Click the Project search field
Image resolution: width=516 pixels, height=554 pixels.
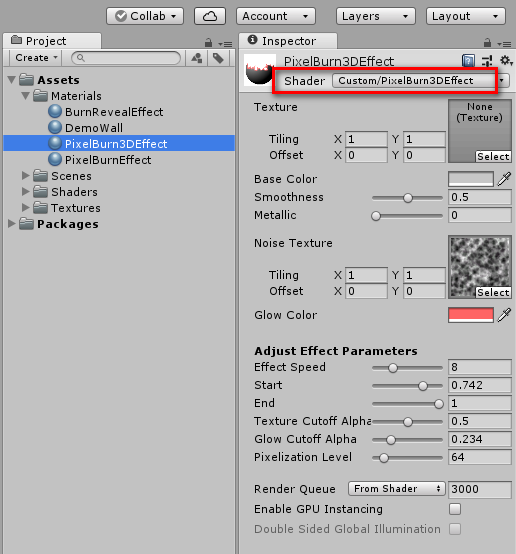tap(126, 58)
